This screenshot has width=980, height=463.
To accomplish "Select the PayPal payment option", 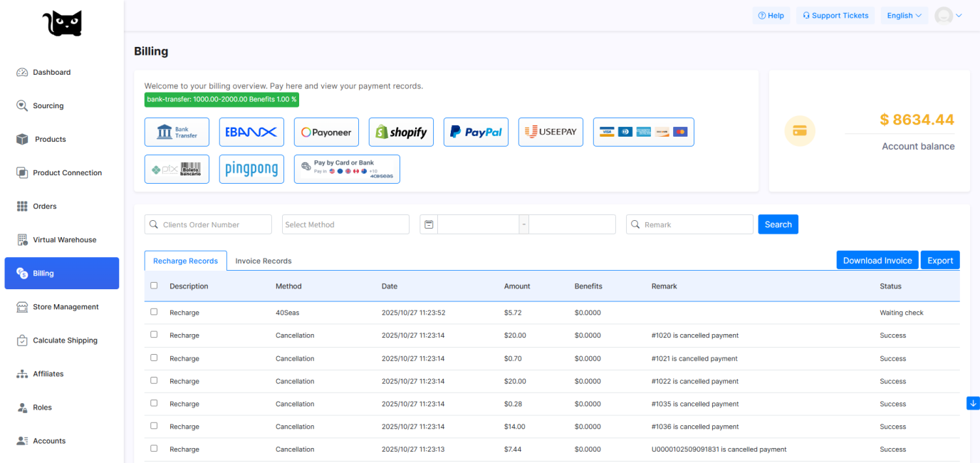I will coord(476,132).
